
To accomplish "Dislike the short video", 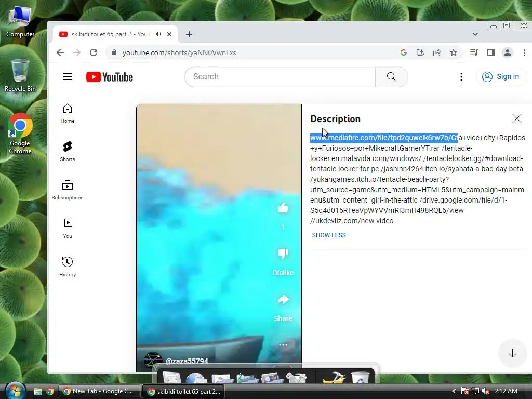I will click(x=283, y=254).
